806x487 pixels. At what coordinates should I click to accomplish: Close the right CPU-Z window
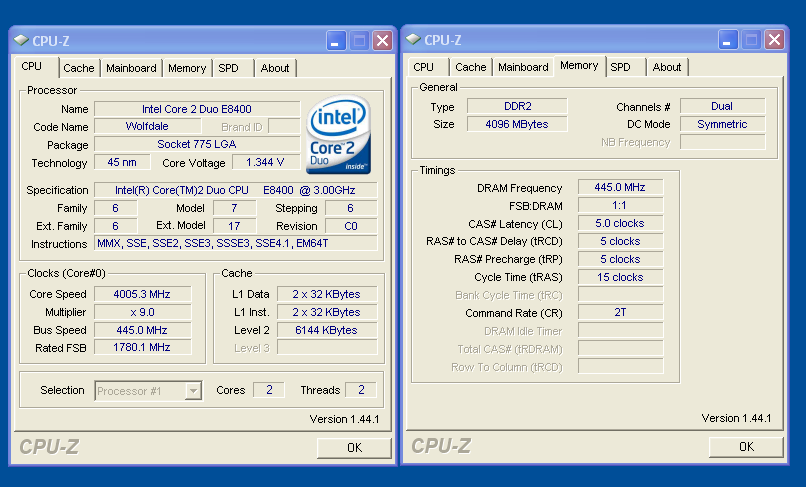774,39
